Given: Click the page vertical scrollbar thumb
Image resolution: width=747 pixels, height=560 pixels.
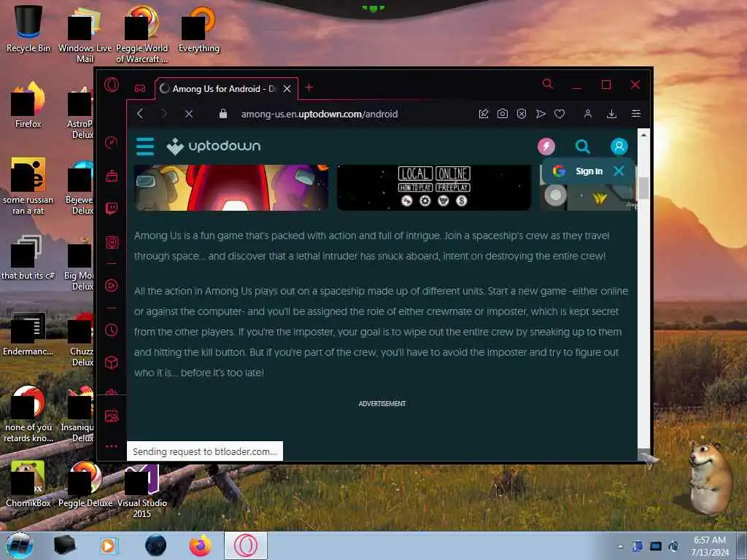Looking at the screenshot, I should coord(643,187).
